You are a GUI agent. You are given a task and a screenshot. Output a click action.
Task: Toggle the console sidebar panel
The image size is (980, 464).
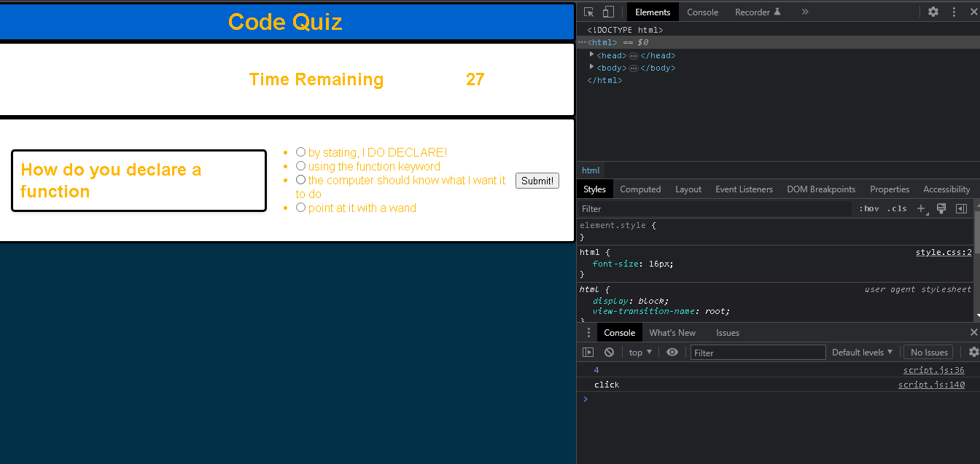tap(588, 352)
